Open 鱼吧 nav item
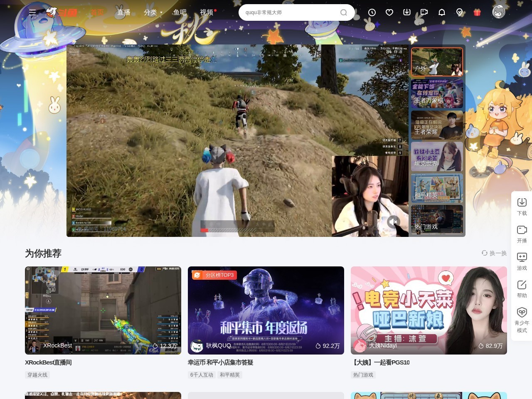This screenshot has width=532, height=399. click(x=180, y=12)
